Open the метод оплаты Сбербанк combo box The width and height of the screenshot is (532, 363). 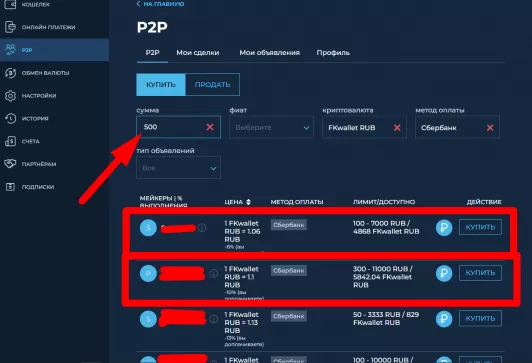[x=457, y=127]
